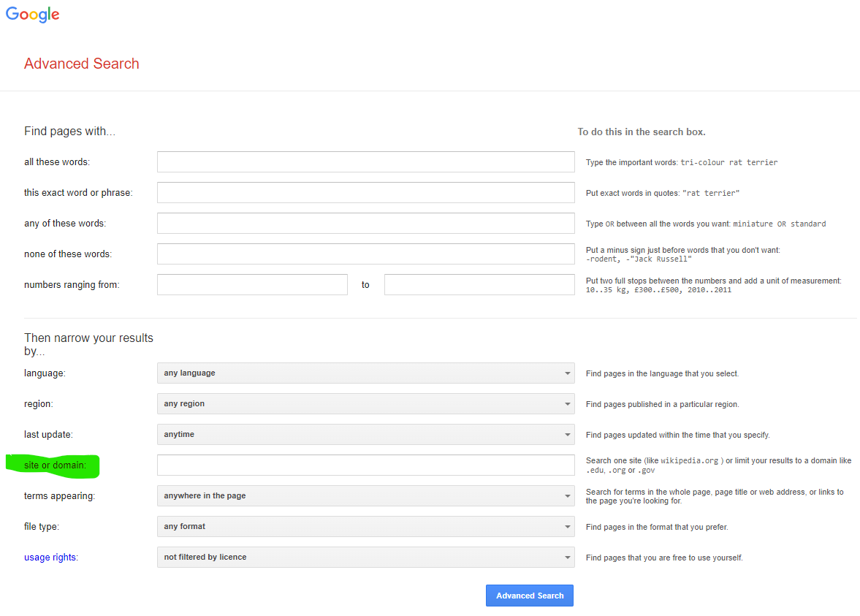Click the dropdown arrow beside "not filtered by licence"
Screen dimensions: 860x616
pos(568,557)
